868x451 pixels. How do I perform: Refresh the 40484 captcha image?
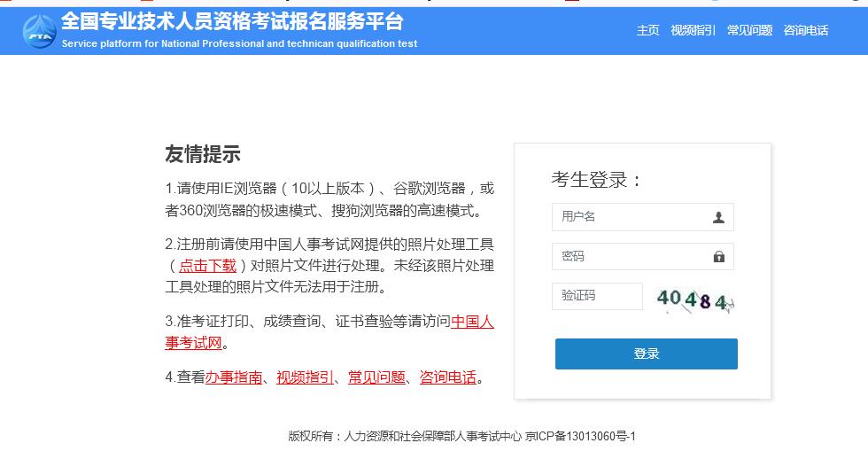pos(695,301)
